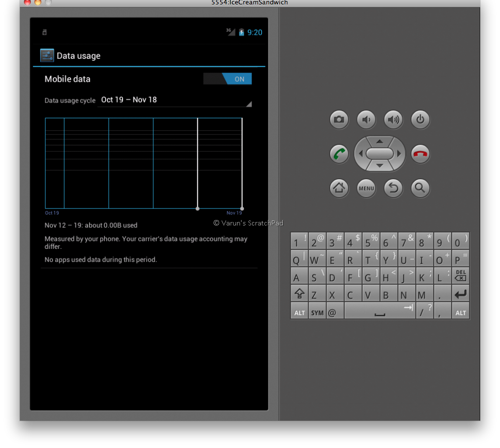Image resolution: width=500 pixels, height=448 pixels.
Task: Click the slash question mark key
Action: 425,311
